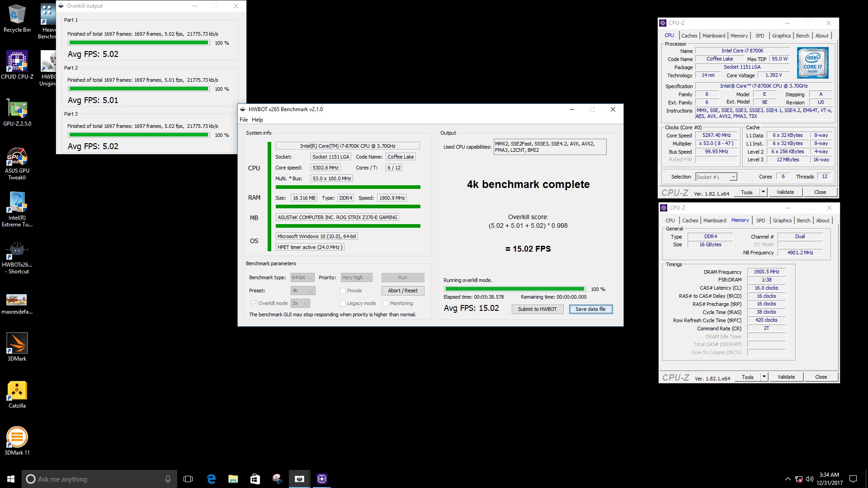
Task: Click the DRAM Frequency 1900.5 MHz field
Action: tap(766, 272)
